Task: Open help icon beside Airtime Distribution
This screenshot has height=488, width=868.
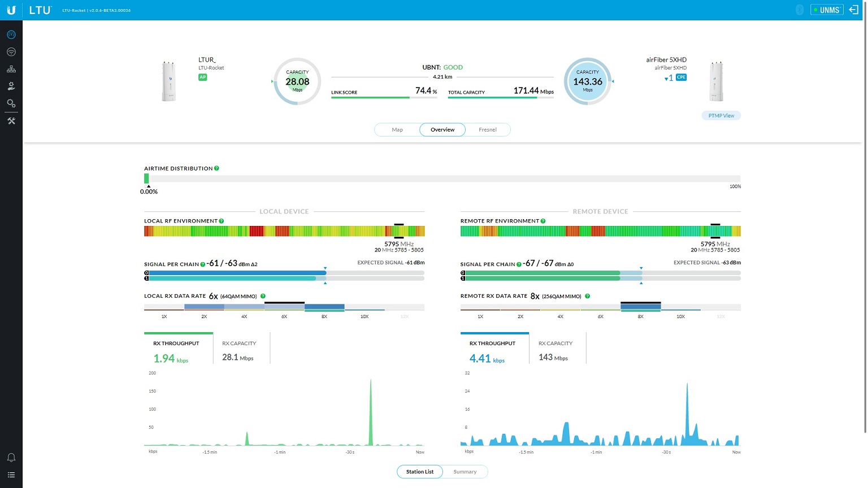Action: [x=216, y=168]
